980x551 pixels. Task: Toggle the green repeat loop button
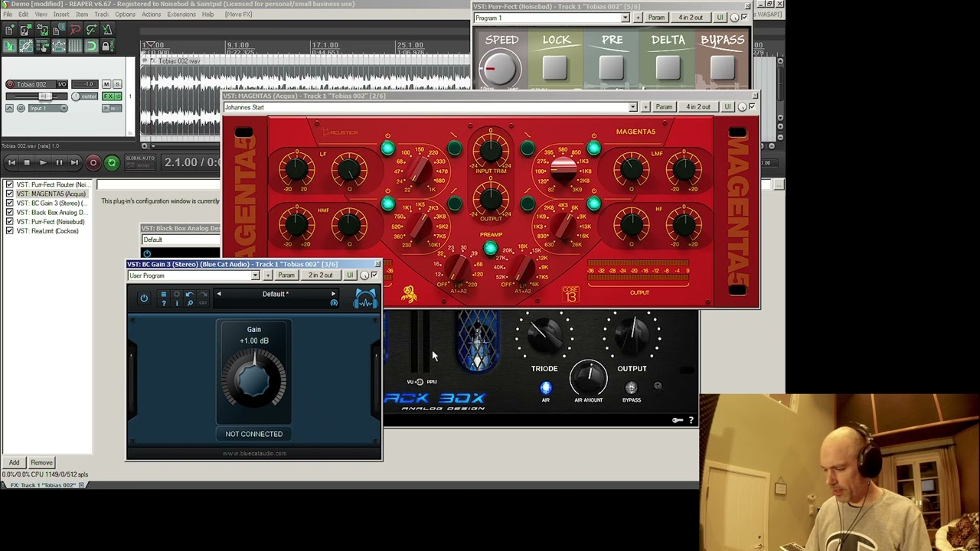pos(112,162)
